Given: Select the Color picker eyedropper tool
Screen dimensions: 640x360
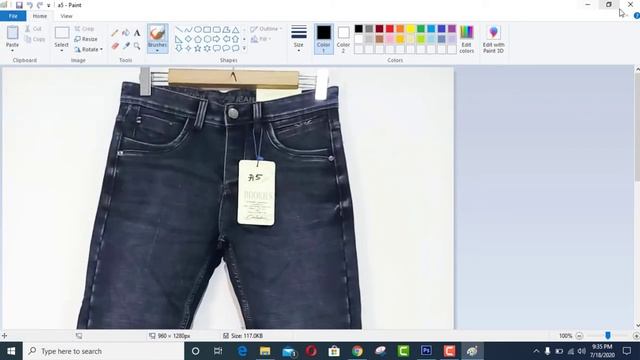Looking at the screenshot, I should 126,46.
